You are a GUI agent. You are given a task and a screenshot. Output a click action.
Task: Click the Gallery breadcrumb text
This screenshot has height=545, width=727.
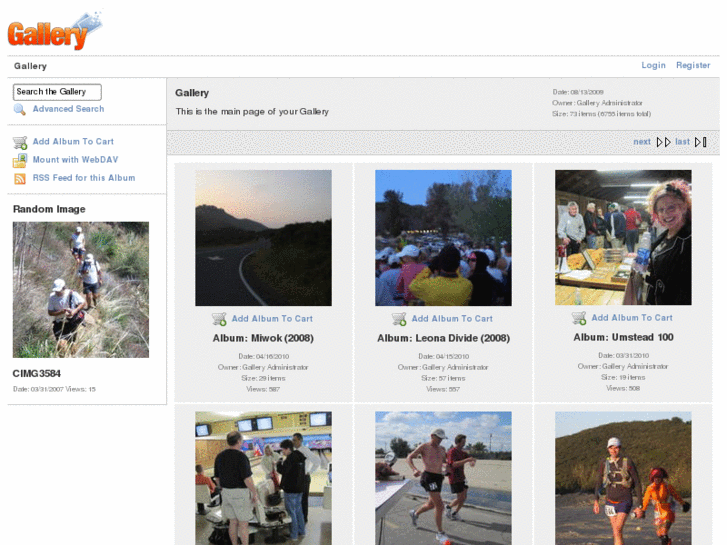(31, 66)
